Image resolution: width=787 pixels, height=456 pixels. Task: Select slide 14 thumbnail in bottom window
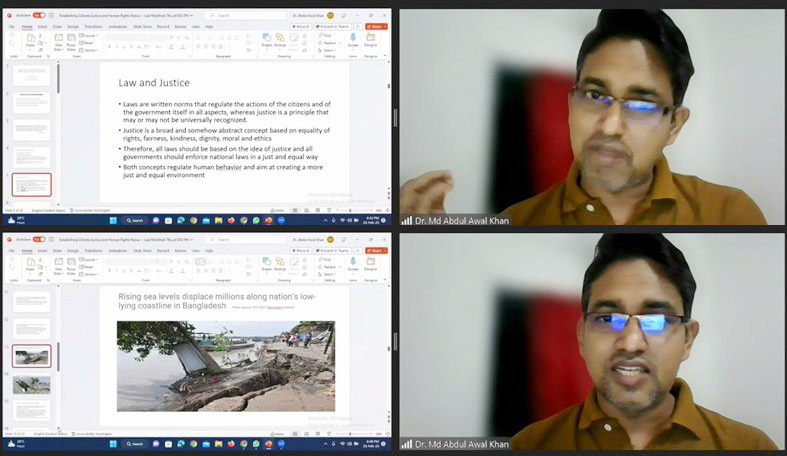[x=32, y=385]
